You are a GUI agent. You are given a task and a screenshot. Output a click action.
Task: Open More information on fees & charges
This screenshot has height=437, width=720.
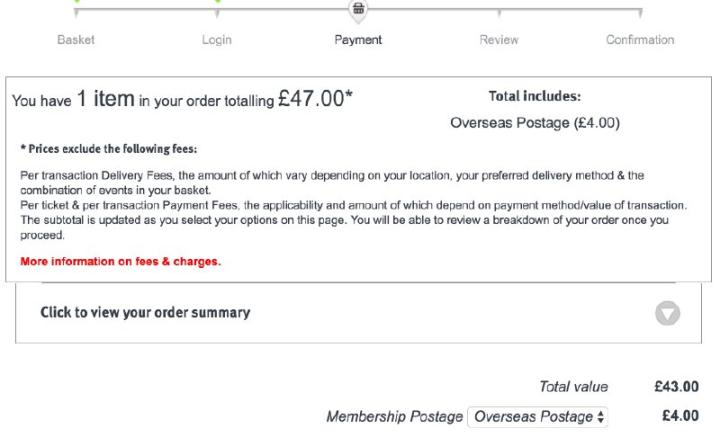tap(120, 263)
